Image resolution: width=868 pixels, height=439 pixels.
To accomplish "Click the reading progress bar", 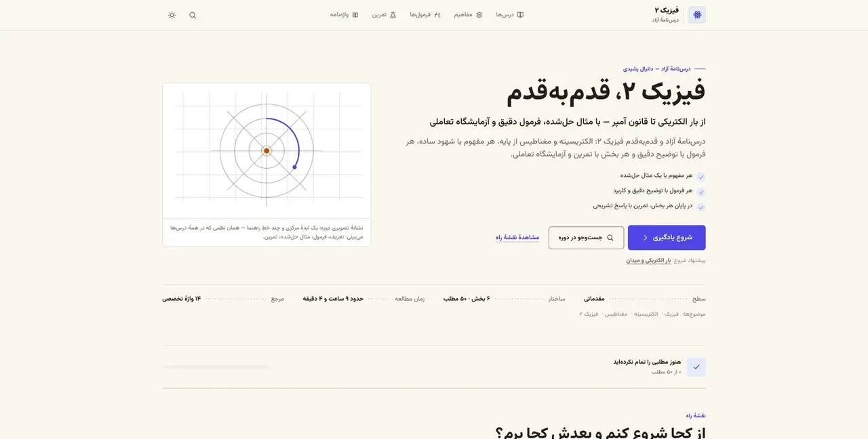I will [x=215, y=367].
